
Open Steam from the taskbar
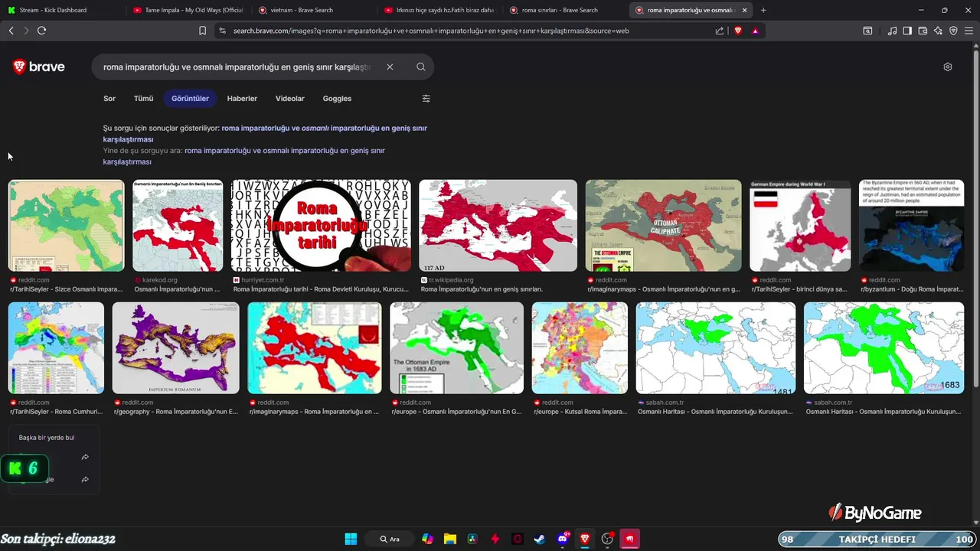click(540, 539)
